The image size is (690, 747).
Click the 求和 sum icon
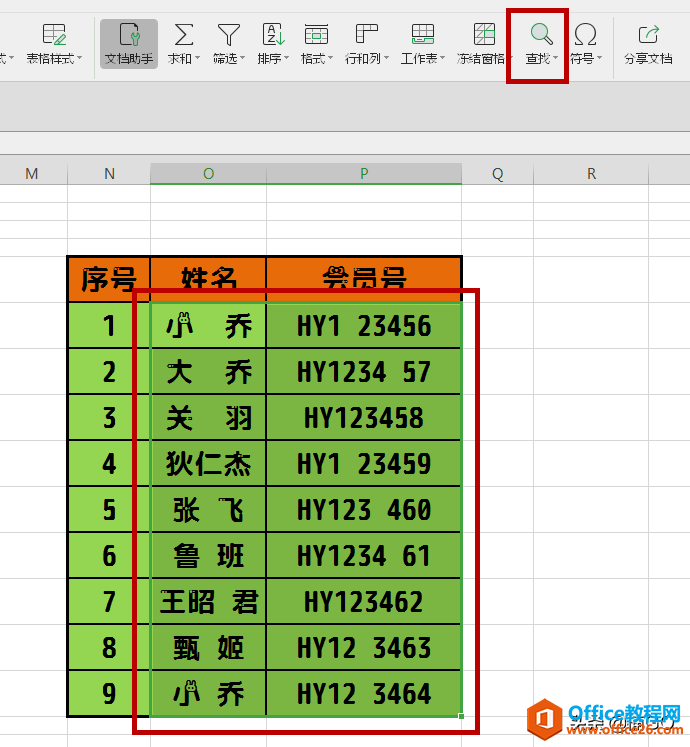(183, 34)
